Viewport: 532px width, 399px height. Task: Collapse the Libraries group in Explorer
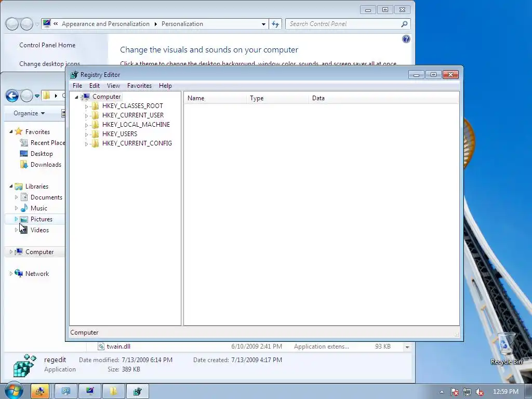[11, 187]
